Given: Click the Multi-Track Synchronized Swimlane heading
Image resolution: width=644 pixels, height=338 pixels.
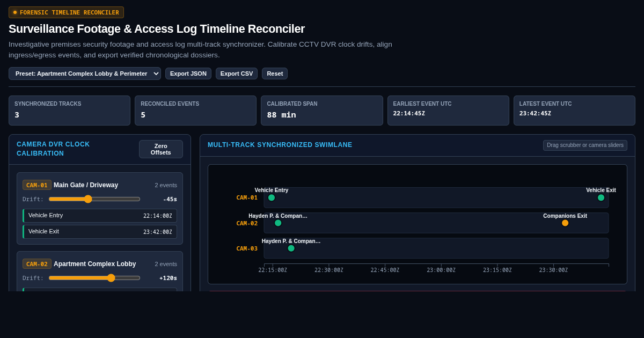Looking at the screenshot, I should tap(280, 145).
